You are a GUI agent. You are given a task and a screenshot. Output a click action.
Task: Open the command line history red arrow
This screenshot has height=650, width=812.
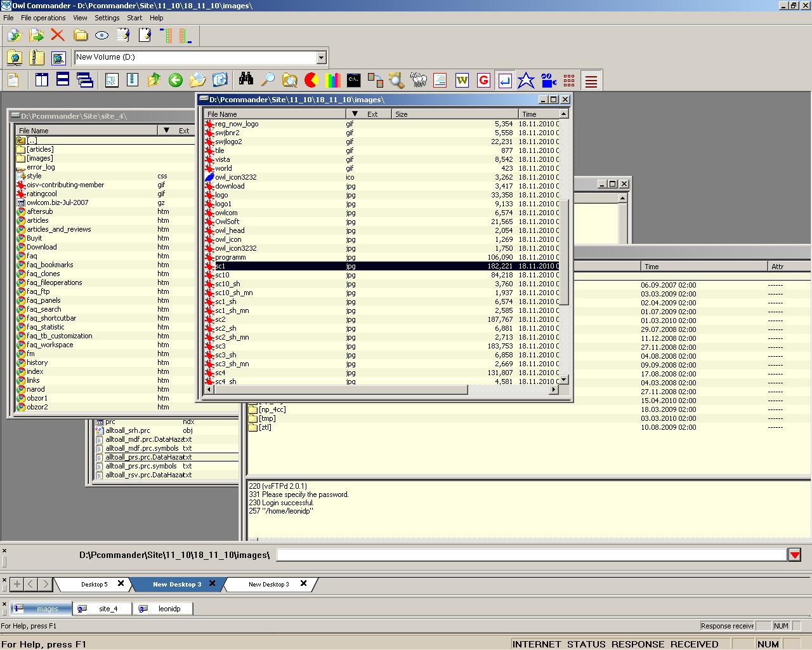795,555
